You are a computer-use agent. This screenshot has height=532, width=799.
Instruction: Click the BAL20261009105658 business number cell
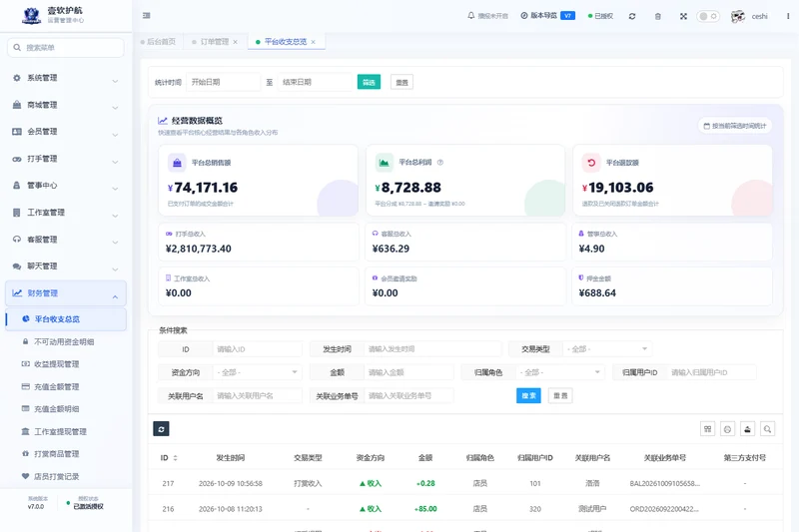pos(664,483)
